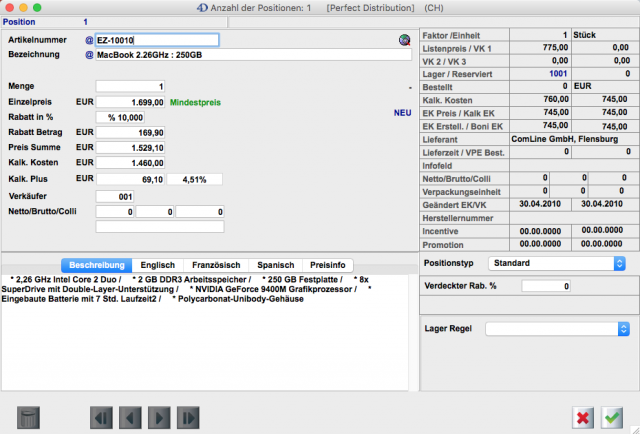The height and width of the screenshot is (434, 640).
Task: Click the Verkäufer input field
Action: point(115,196)
